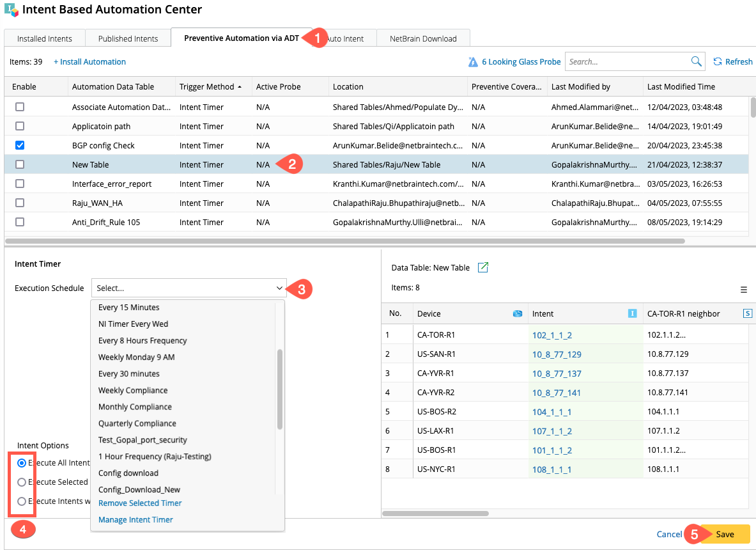Click the search magnifier icon
This screenshot has height=550, width=756.
[x=696, y=62]
